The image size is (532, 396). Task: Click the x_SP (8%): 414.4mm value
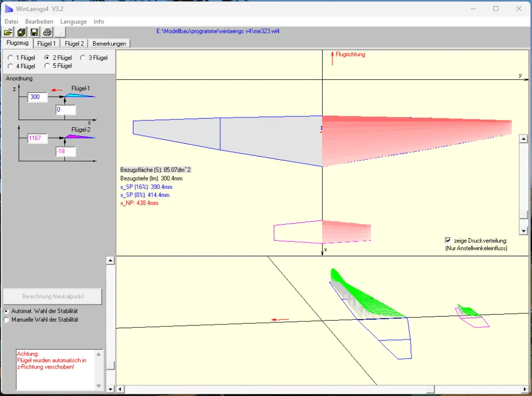click(x=145, y=195)
